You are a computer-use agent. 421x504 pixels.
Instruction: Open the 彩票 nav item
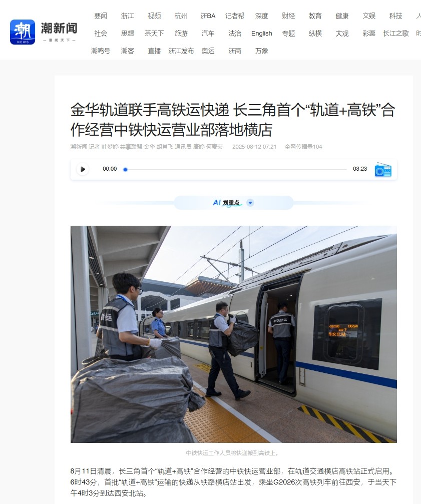369,34
